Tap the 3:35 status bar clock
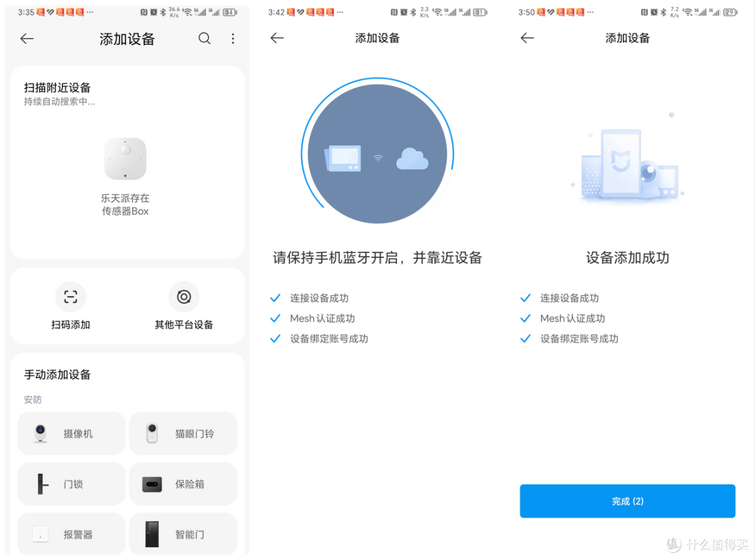This screenshot has width=755, height=560. pos(26,12)
